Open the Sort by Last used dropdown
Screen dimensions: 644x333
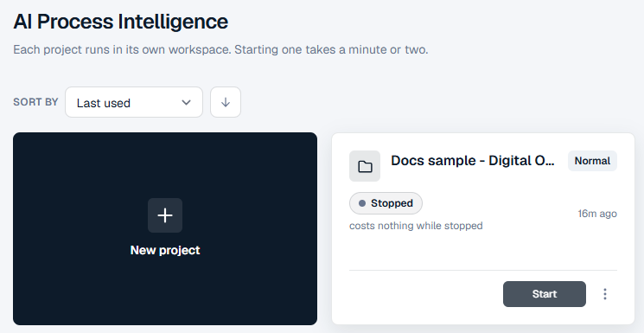(134, 102)
